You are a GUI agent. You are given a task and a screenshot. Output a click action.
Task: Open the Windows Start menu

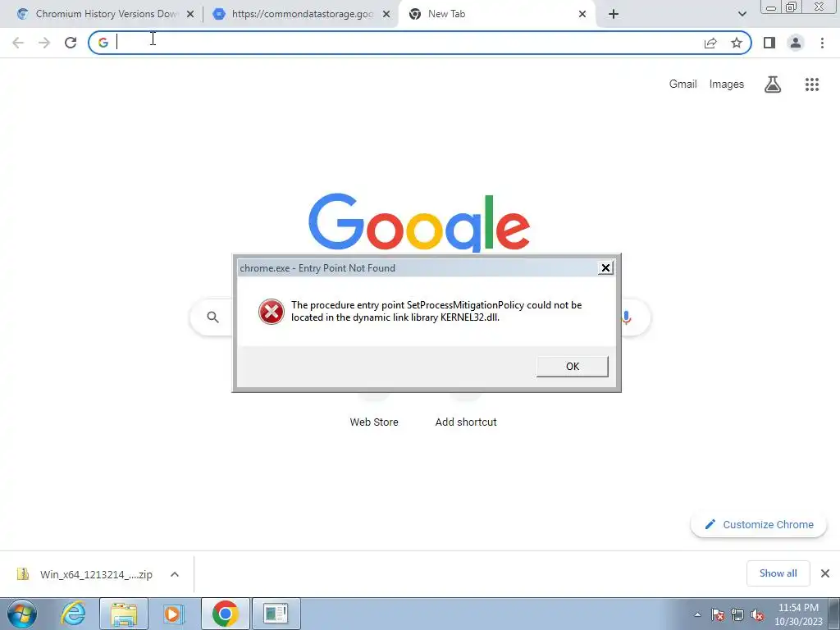pyautogui.click(x=22, y=614)
